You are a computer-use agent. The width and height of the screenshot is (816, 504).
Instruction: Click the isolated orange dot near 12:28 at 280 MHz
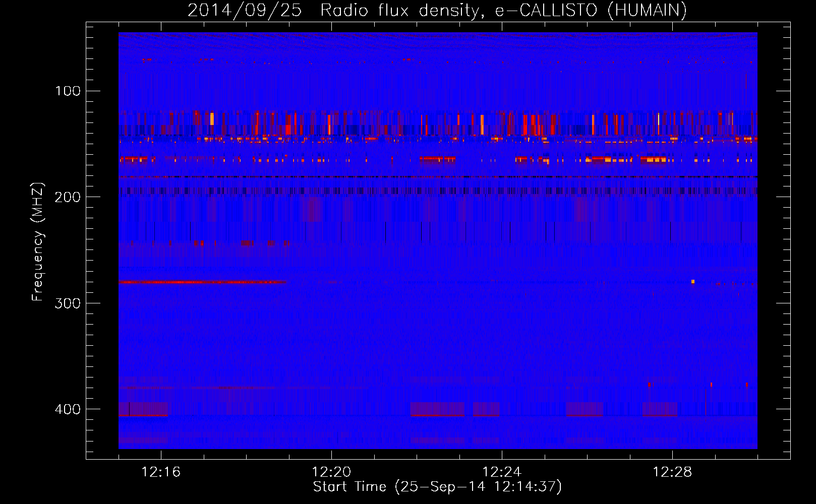coord(693,281)
